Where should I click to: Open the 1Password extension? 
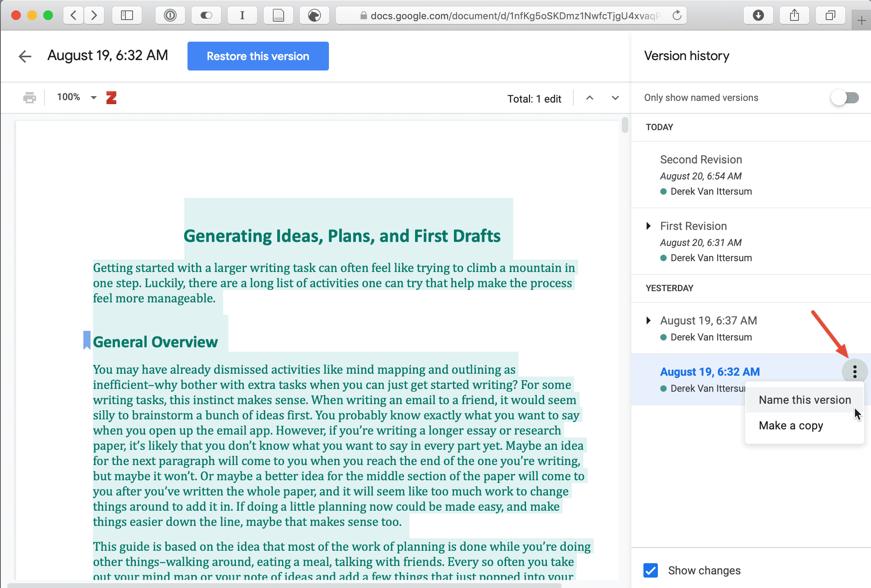[x=170, y=16]
